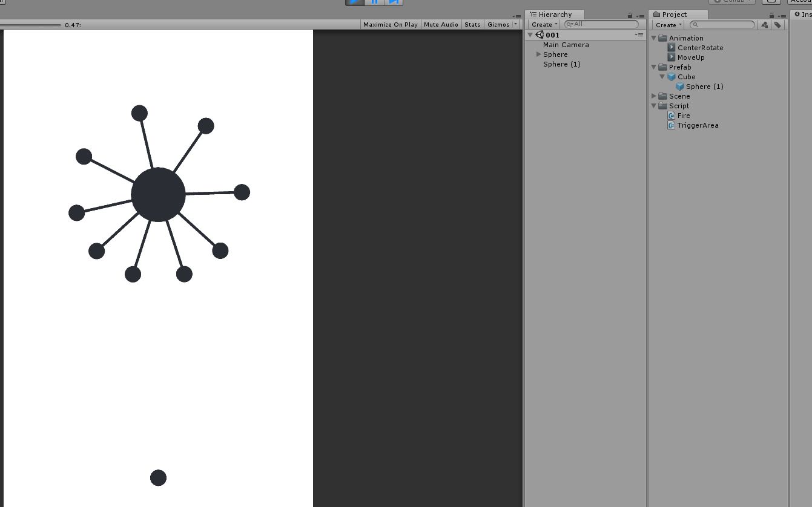Collapse the Animation folder
Screen dimensions: 812x507
[x=654, y=38]
